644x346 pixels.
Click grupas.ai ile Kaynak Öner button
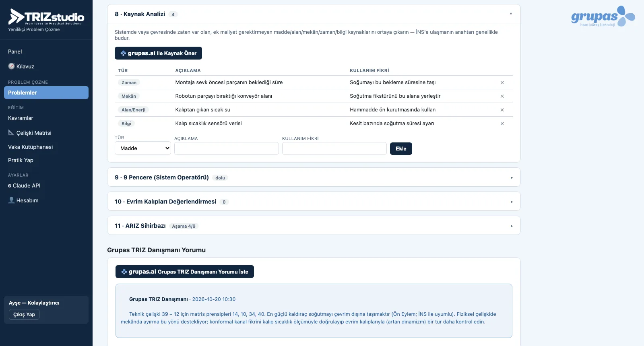pyautogui.click(x=158, y=53)
